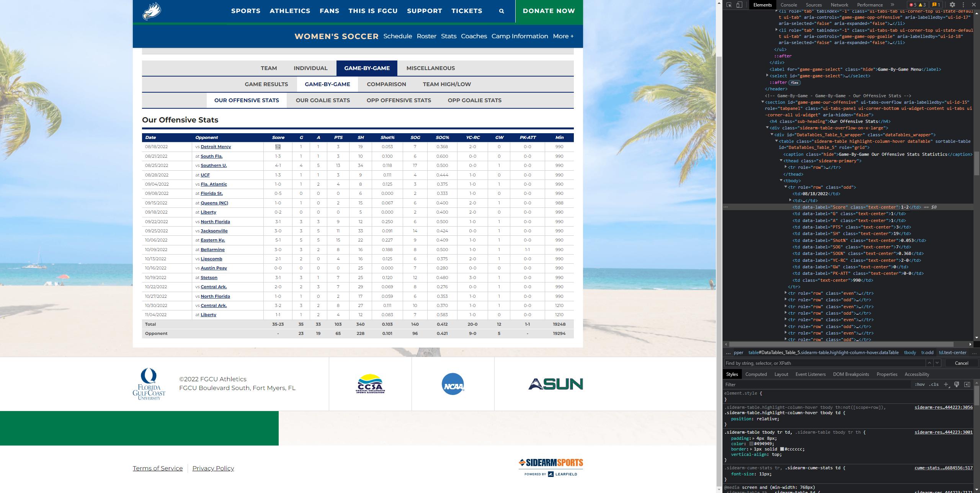This screenshot has height=493, width=980.
Task: Open the COMPARISON sub-tab
Action: point(386,84)
